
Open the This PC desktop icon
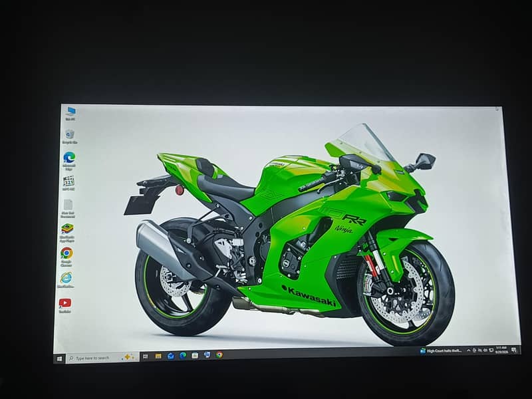tap(70, 114)
